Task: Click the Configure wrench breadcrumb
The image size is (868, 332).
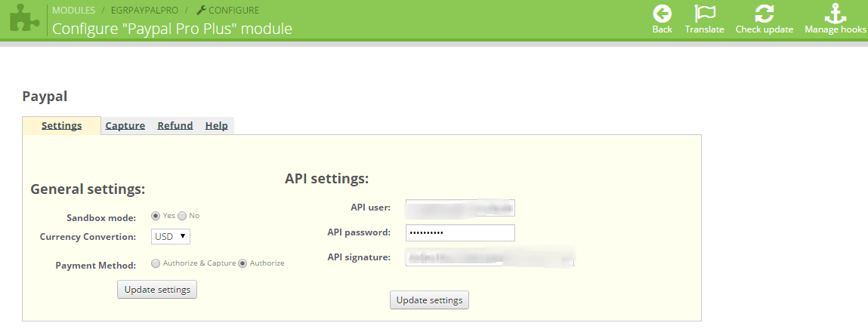Action: (227, 10)
